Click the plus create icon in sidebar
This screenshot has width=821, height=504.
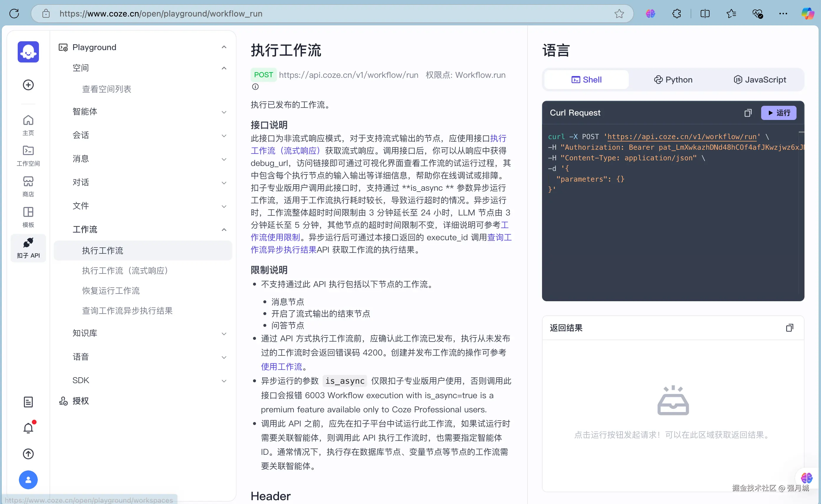click(28, 85)
